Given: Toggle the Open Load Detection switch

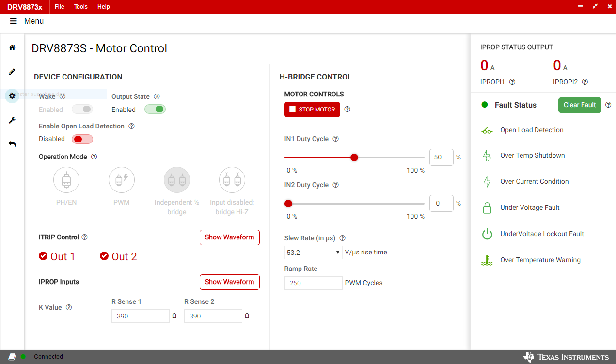Looking at the screenshot, I should tap(82, 139).
